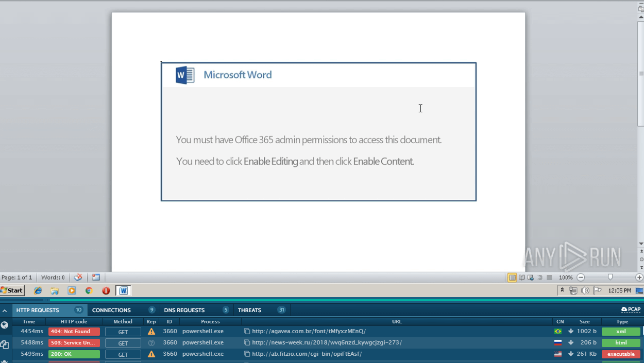Open the HTTP REQUESTS tab
Viewport: 644px width, 363px height.
[49, 310]
